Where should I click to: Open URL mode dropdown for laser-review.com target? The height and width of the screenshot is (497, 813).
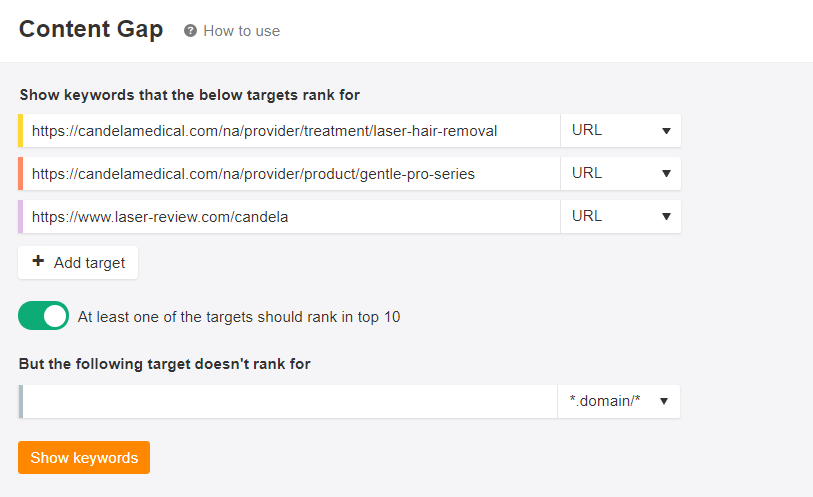tap(620, 216)
